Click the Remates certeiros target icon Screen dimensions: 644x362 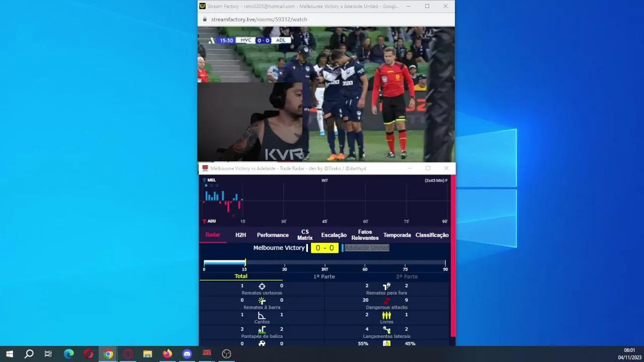pyautogui.click(x=262, y=286)
